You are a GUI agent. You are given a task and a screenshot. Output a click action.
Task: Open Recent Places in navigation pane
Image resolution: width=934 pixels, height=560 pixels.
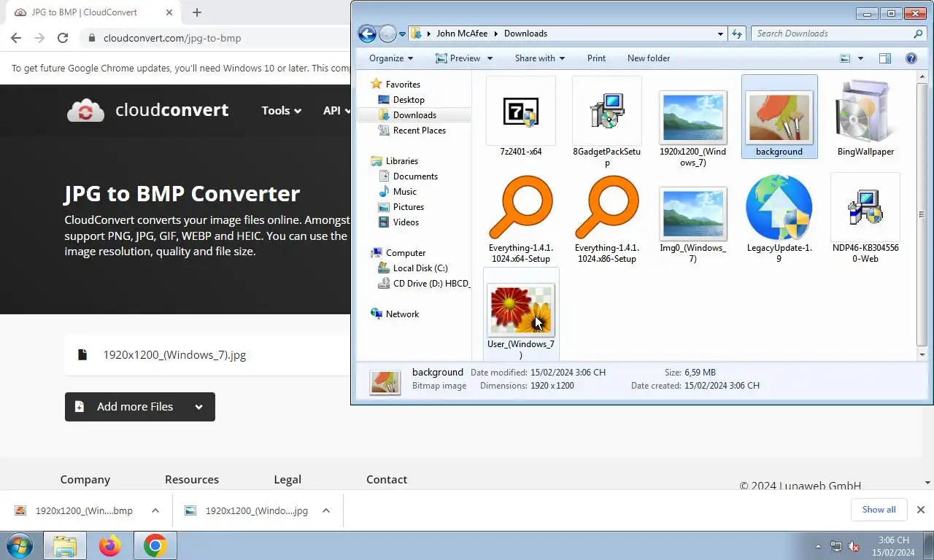click(x=420, y=131)
